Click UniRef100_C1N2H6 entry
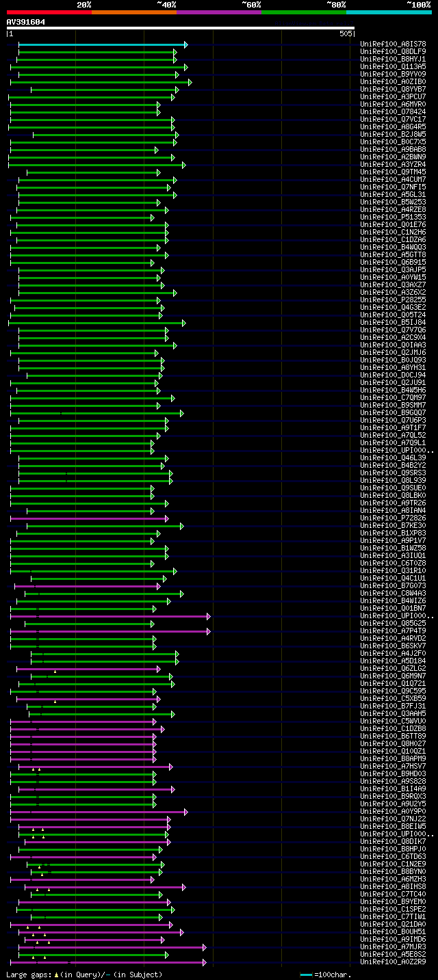438x980 pixels. (x=393, y=233)
